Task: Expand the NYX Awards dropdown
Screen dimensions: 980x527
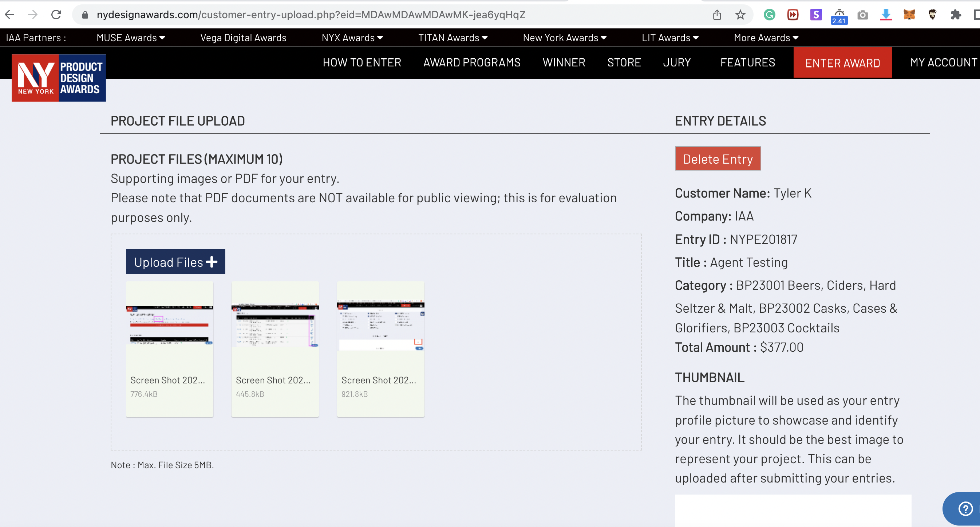Action: tap(352, 38)
